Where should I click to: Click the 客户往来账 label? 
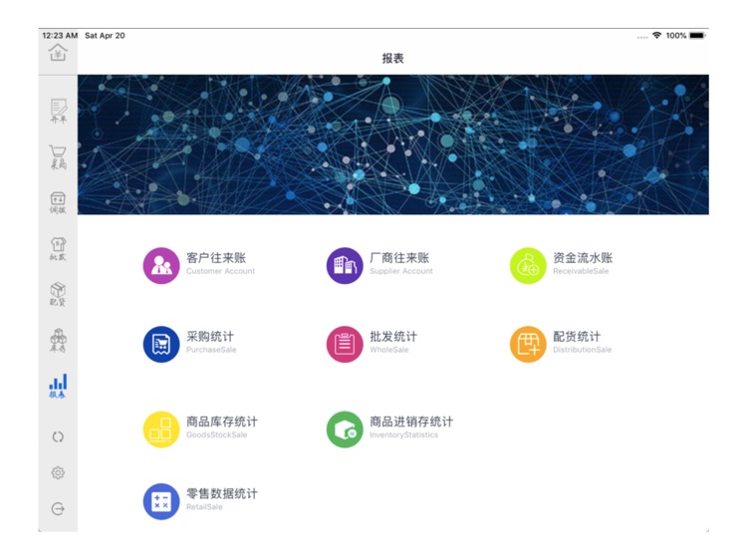coord(216,258)
